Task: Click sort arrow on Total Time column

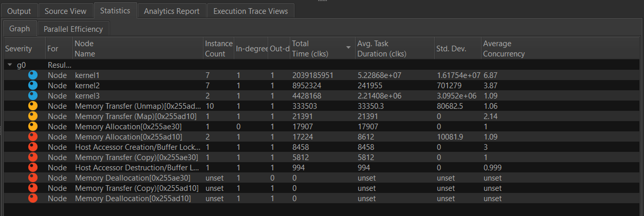Action: tap(348, 48)
